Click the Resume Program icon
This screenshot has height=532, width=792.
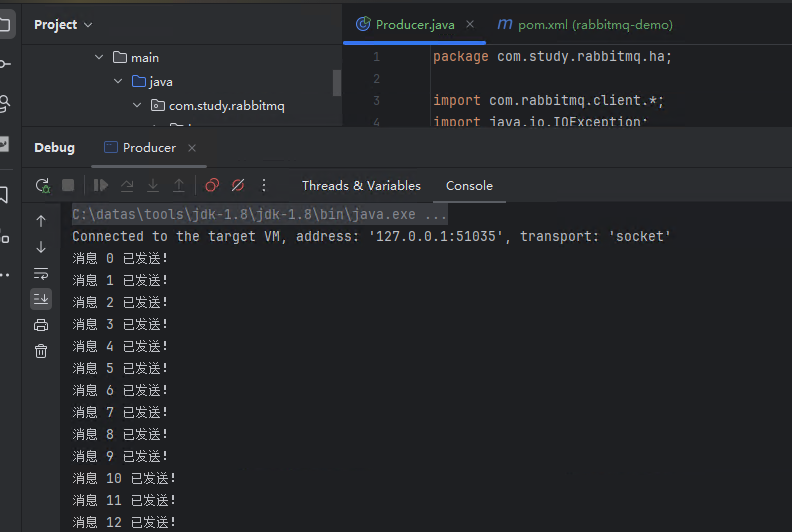click(101, 185)
